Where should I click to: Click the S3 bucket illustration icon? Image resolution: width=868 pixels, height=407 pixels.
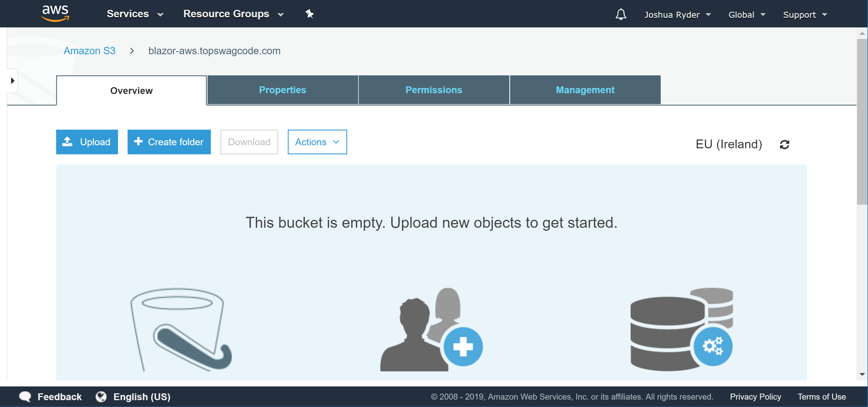tap(181, 329)
